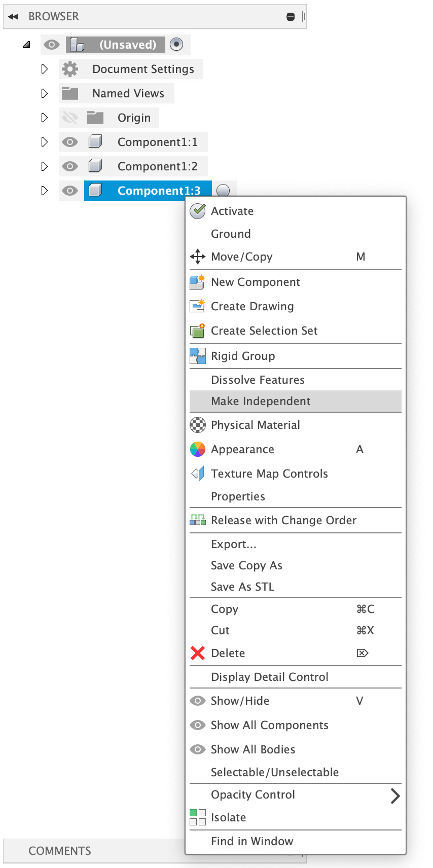Click the Rigid Group puzzle icon

click(198, 356)
